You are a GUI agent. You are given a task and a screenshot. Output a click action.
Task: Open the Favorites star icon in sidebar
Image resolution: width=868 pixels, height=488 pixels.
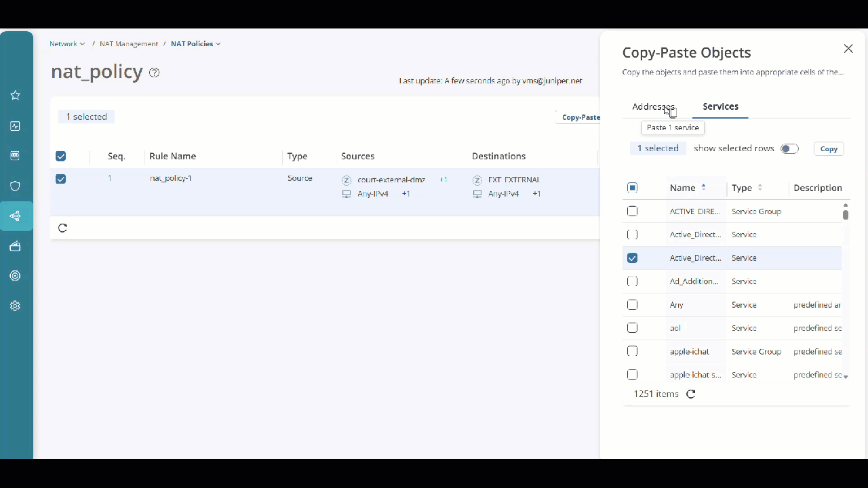(15, 96)
